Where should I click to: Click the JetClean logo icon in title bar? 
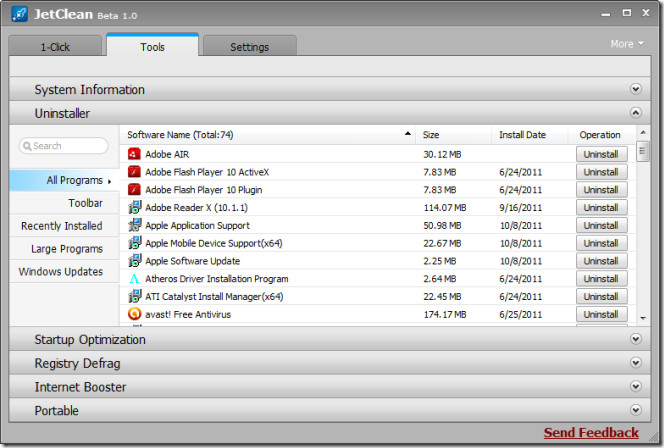[x=19, y=14]
